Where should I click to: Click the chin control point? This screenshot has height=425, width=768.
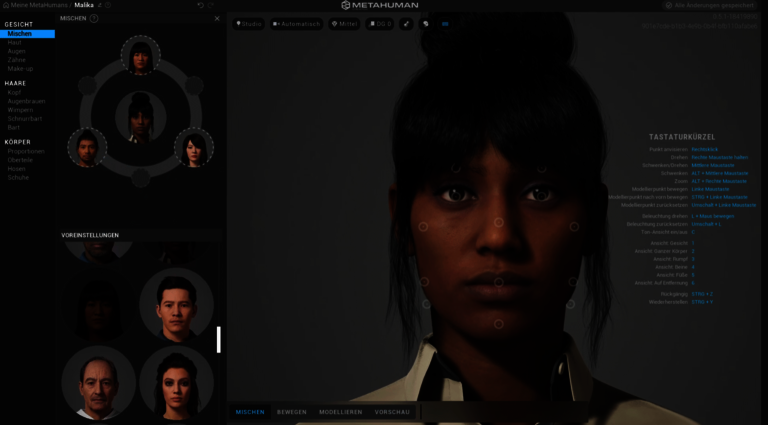(499, 324)
